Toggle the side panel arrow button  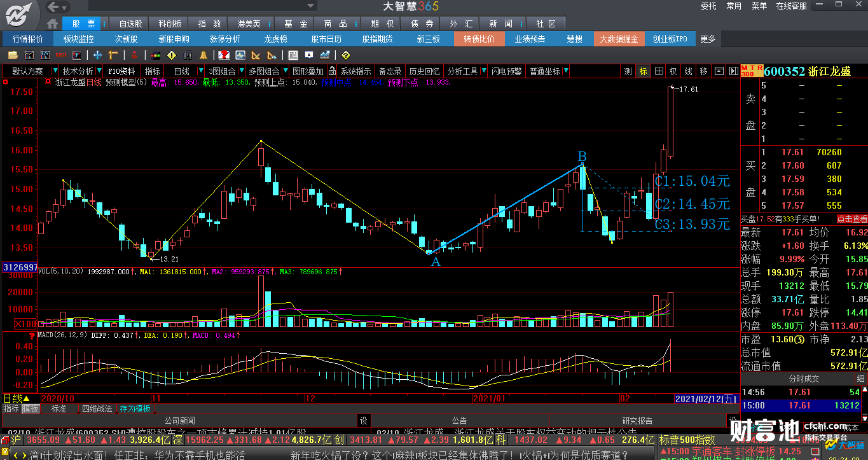tap(733, 71)
